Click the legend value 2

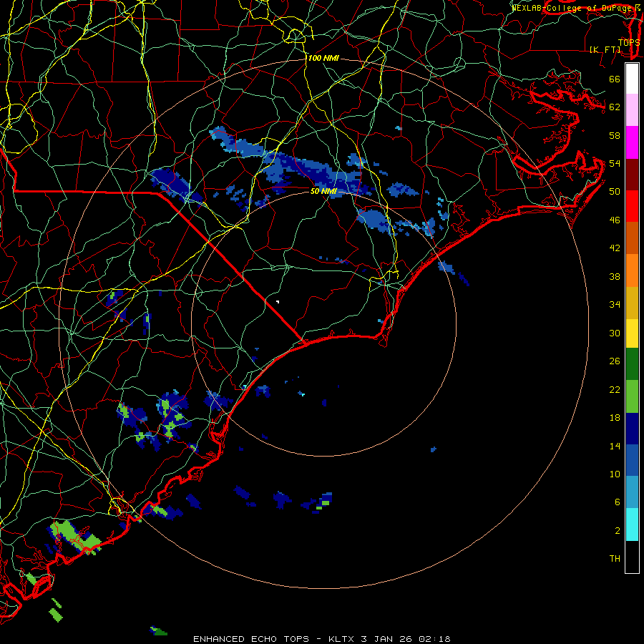(618, 531)
